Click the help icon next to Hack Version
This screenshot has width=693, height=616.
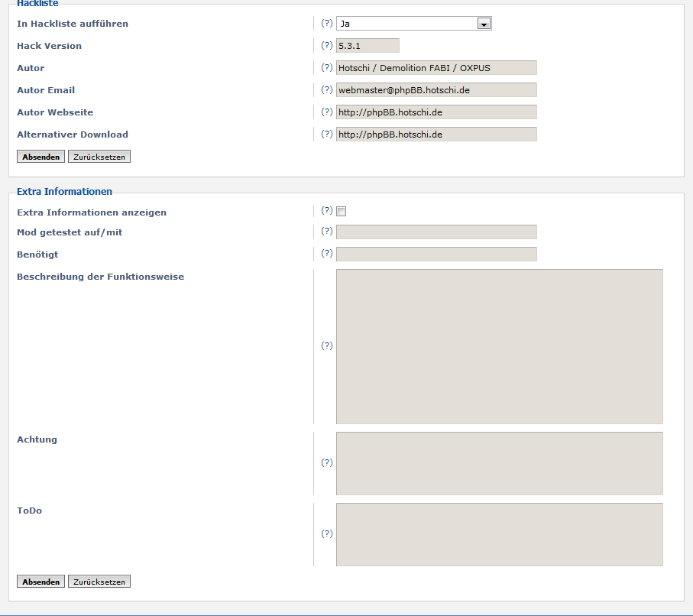pyautogui.click(x=327, y=46)
